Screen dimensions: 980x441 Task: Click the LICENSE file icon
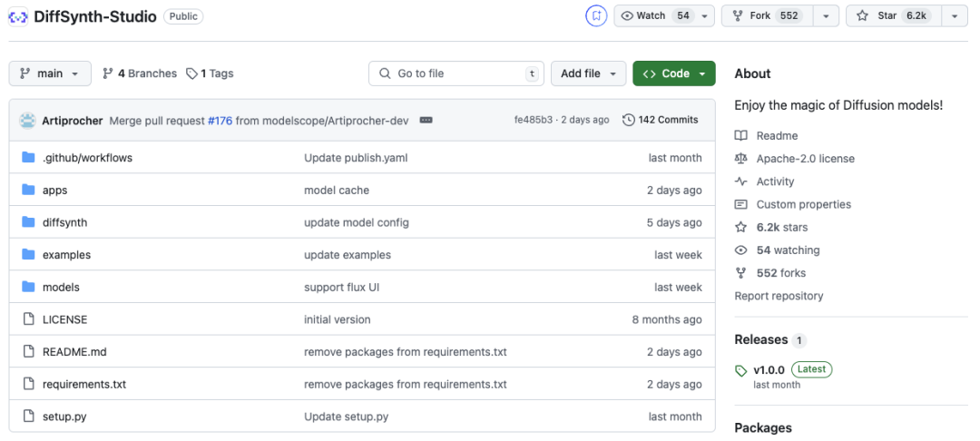[28, 319]
